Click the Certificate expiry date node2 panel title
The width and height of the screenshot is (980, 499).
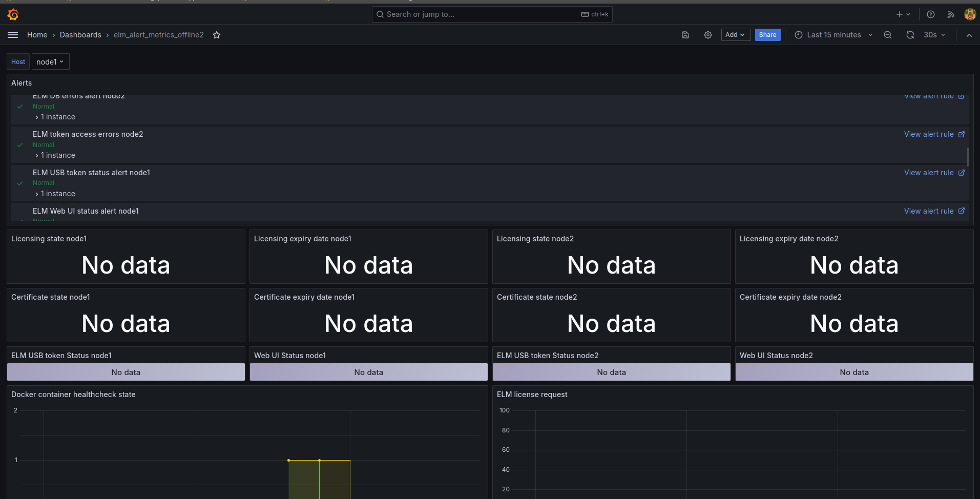(x=790, y=297)
